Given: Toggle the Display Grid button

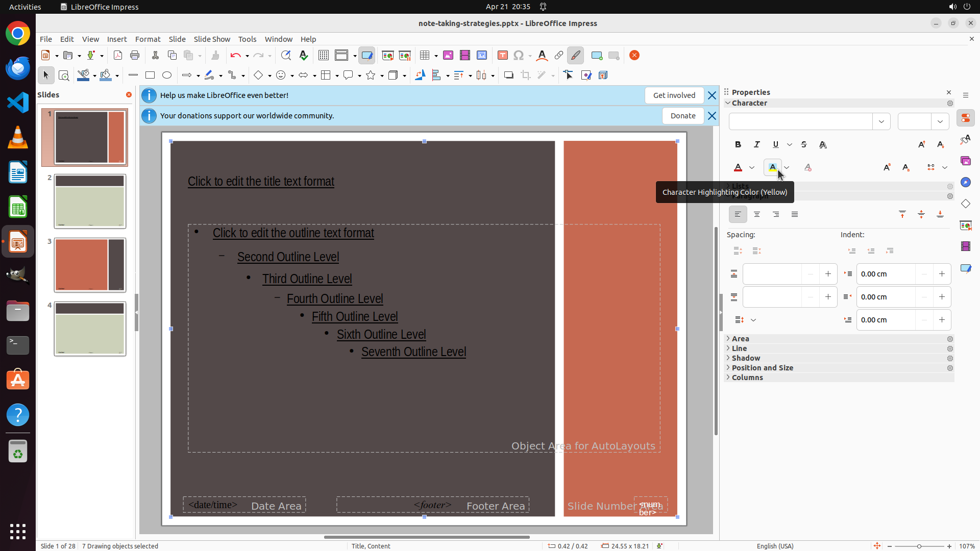Looking at the screenshot, I should [324, 56].
